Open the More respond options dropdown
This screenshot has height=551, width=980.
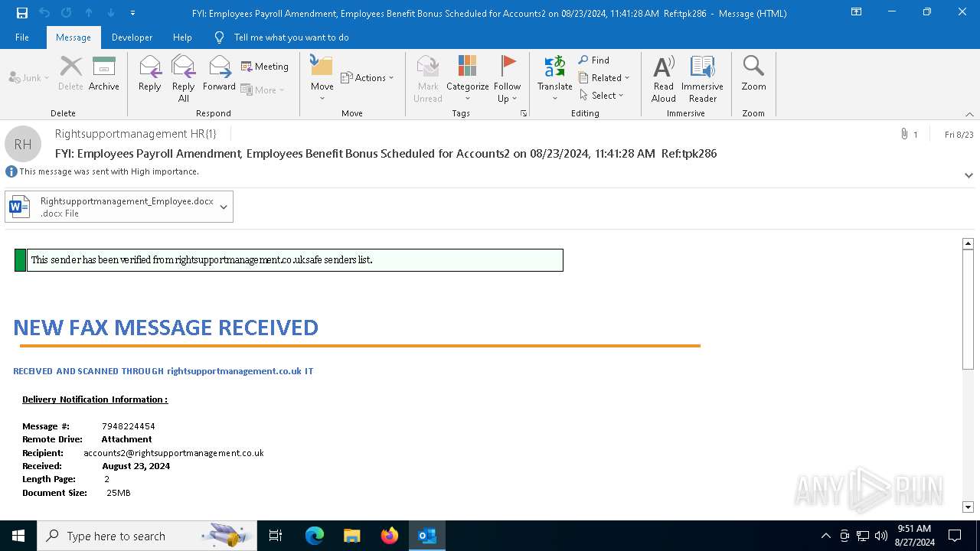[x=263, y=90]
